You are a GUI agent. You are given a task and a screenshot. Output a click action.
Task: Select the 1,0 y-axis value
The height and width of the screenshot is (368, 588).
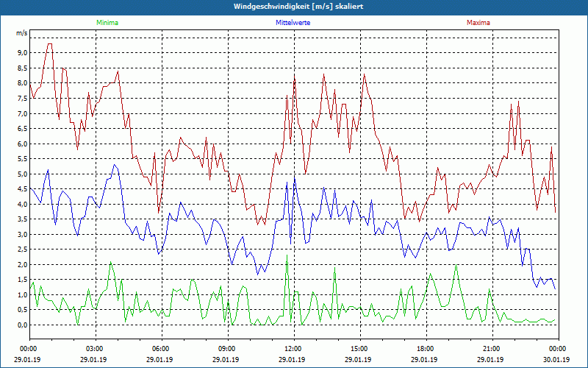click(23, 295)
